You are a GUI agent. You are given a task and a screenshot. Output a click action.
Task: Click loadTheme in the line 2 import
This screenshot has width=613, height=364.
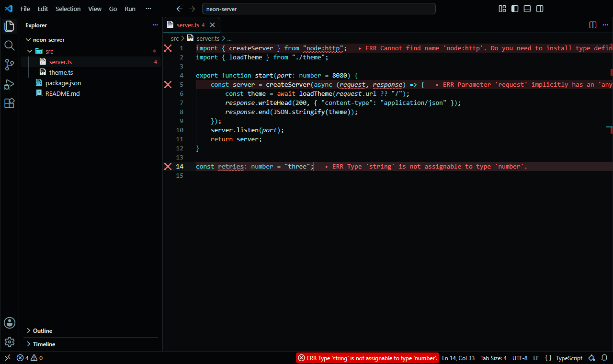tap(246, 57)
